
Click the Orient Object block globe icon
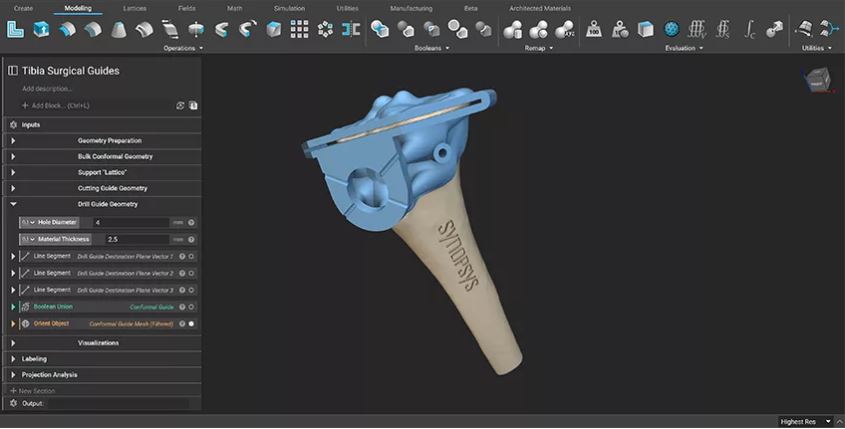(x=25, y=324)
